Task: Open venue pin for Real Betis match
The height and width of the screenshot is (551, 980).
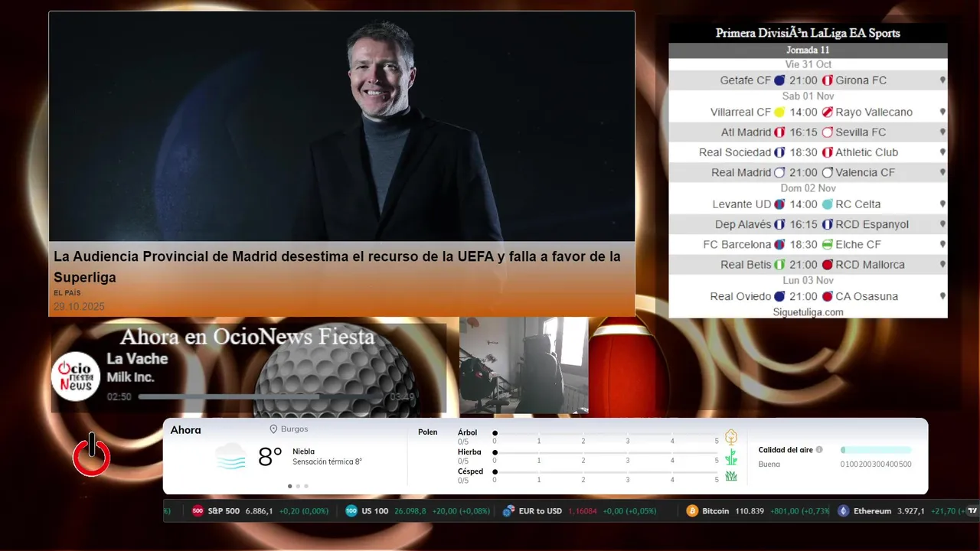Action: point(942,265)
